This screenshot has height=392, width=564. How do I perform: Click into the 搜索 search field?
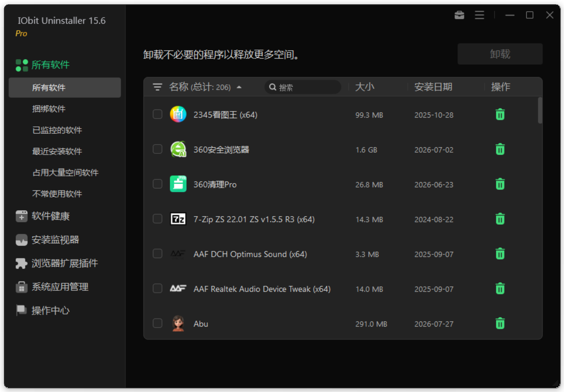pyautogui.click(x=302, y=87)
